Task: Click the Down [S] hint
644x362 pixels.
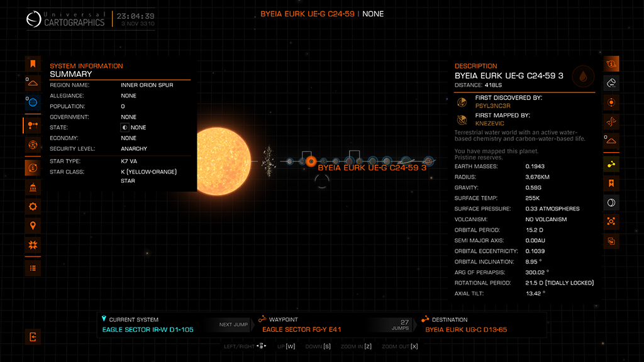Action: 318,346
